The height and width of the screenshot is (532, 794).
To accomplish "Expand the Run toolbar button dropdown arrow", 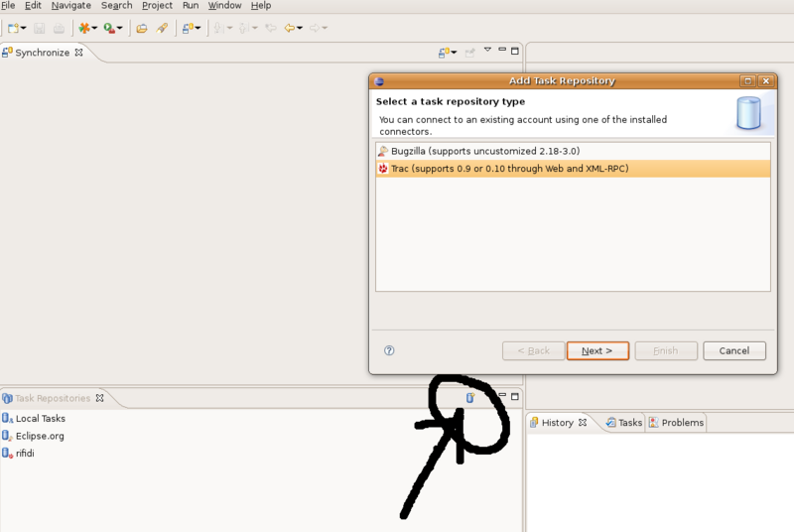I will pos(120,29).
